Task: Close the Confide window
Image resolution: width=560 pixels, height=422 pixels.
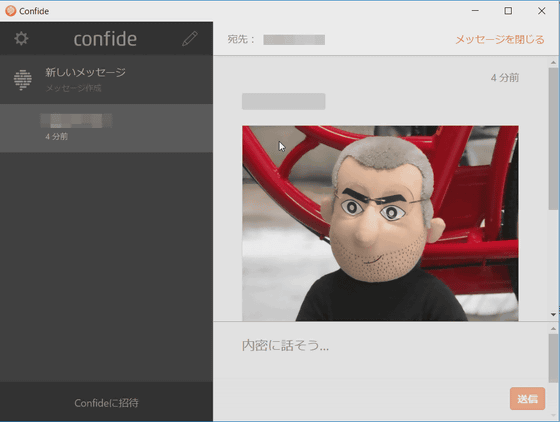Action: click(541, 11)
